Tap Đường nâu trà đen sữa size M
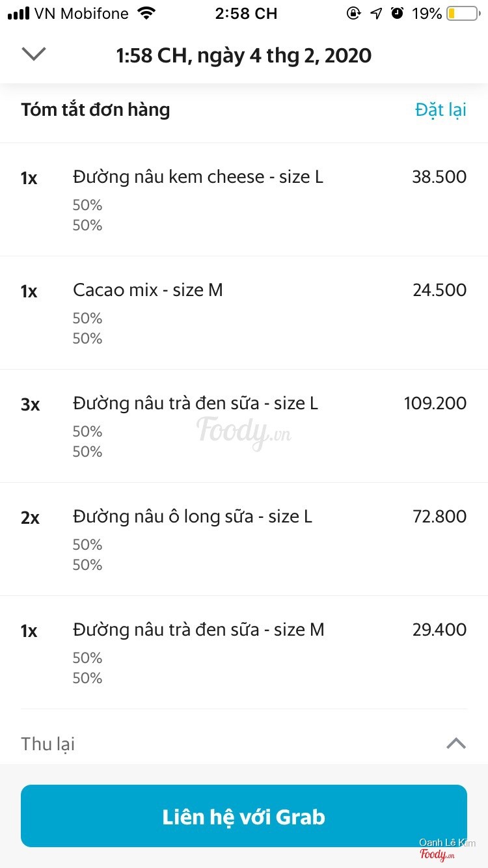The height and width of the screenshot is (868, 488). click(198, 630)
